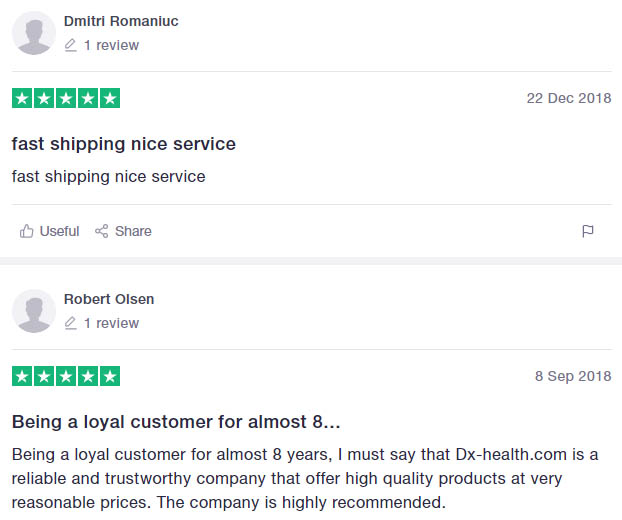Open Dmitri Romaniuc's profile name
622x520 pixels.
point(121,21)
